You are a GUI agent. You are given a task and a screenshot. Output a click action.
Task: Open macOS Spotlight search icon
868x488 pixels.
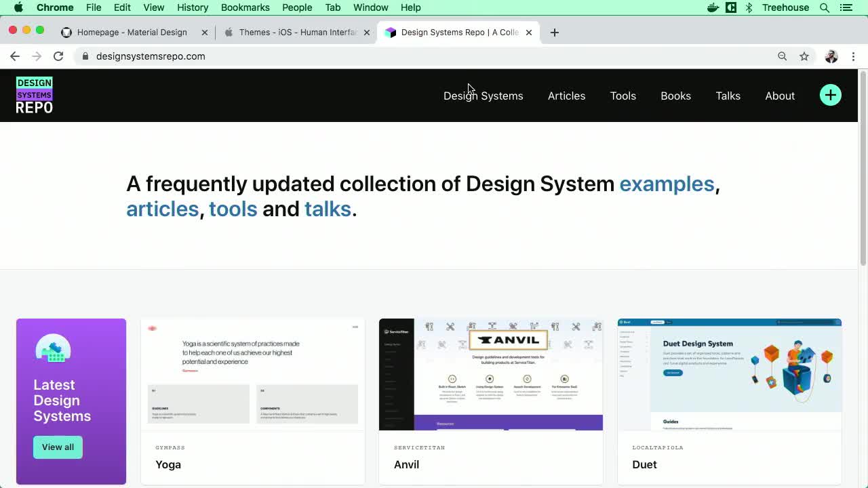click(825, 7)
